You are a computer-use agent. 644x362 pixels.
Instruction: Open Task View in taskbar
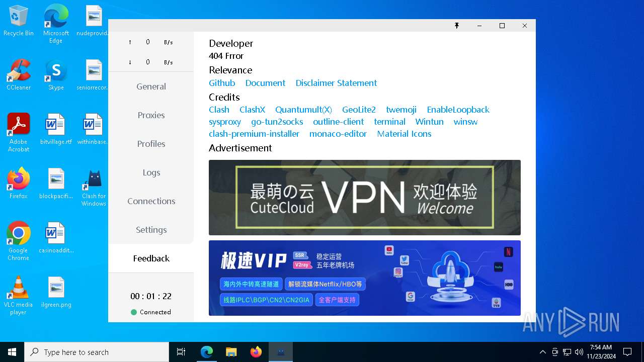coord(181,352)
